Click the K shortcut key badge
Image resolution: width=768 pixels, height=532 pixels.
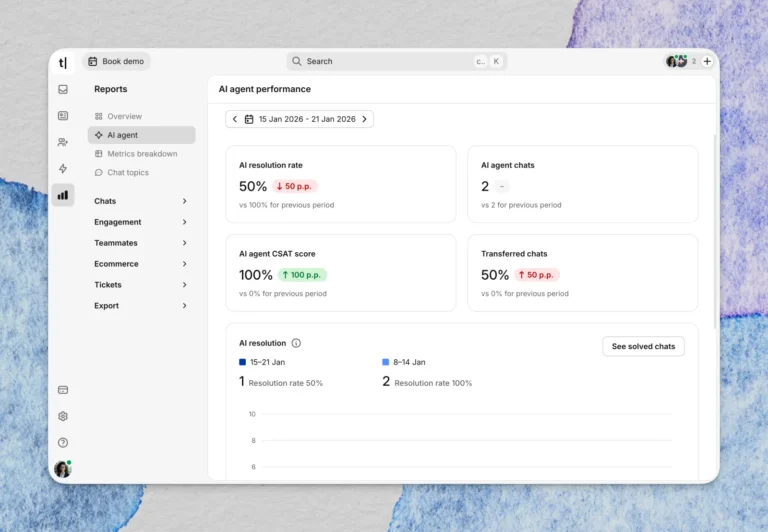click(496, 61)
